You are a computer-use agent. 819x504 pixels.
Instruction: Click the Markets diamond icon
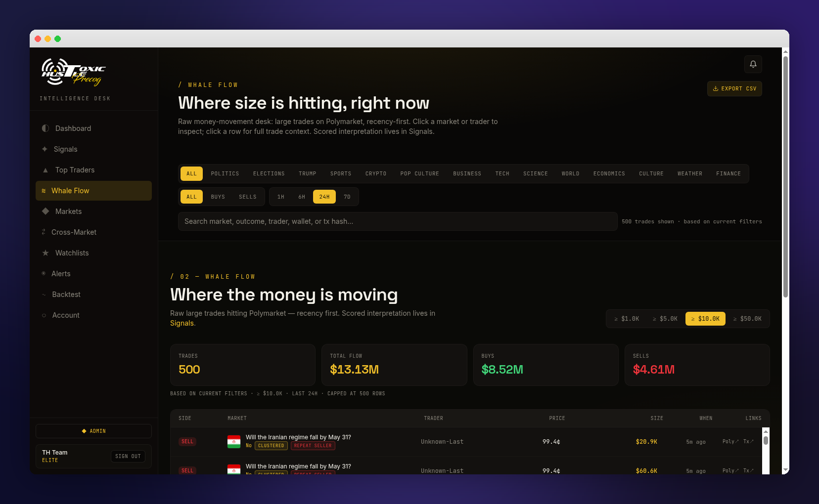[45, 211]
